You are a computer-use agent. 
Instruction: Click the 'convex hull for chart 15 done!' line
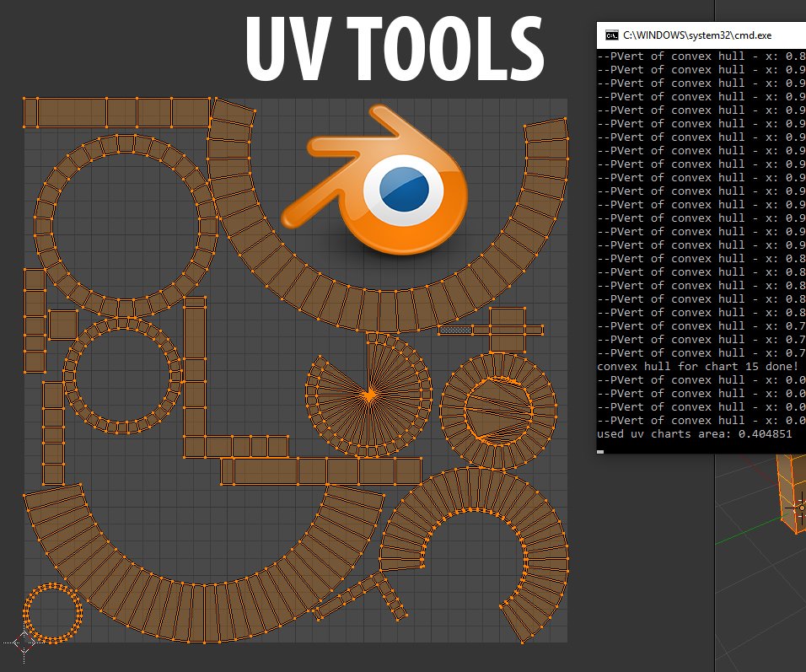click(x=697, y=367)
